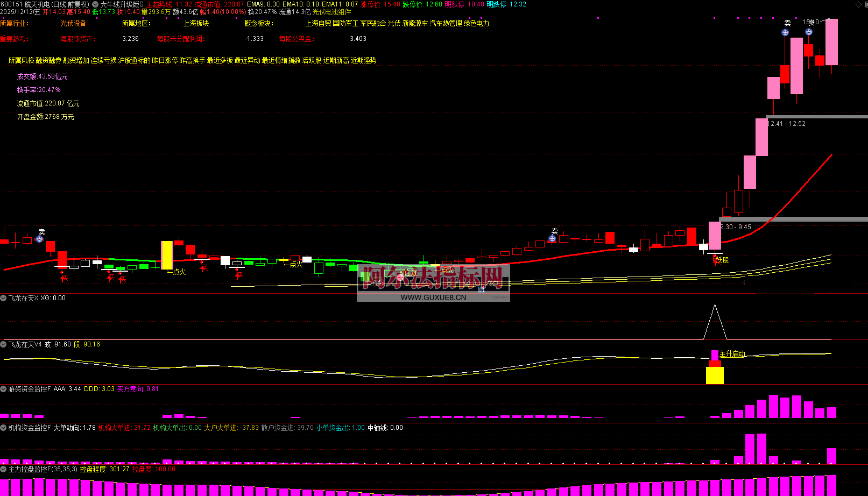868x496 pixels.
Task: Open the 大牛线升级版S main indicator dropdown
Action: click(95, 4)
